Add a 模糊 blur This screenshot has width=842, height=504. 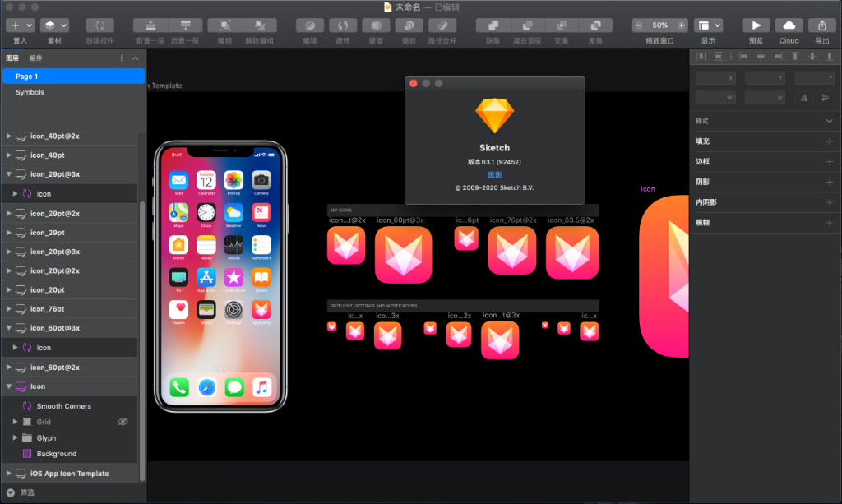[x=829, y=222]
